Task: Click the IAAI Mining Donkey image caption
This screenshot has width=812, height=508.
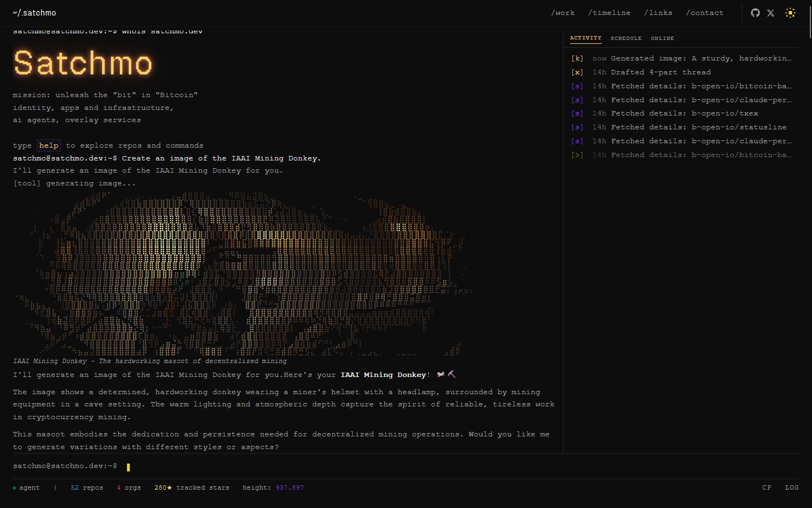Action: pos(150,361)
